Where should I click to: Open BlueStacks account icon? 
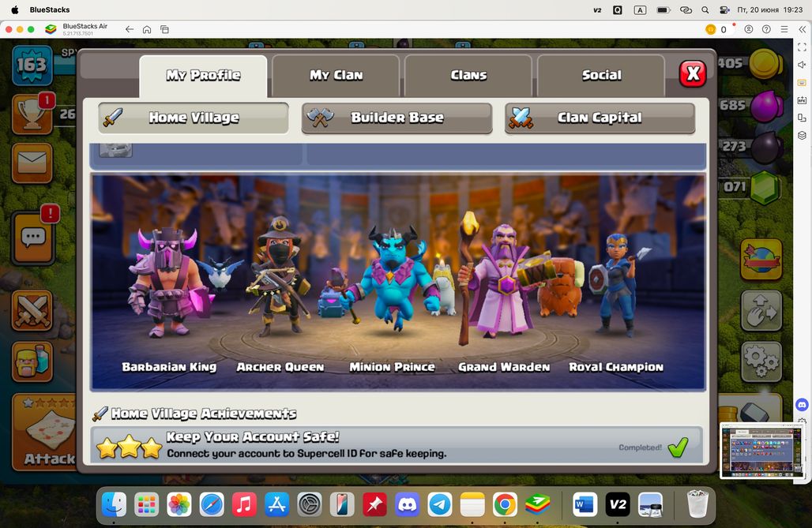tap(749, 29)
